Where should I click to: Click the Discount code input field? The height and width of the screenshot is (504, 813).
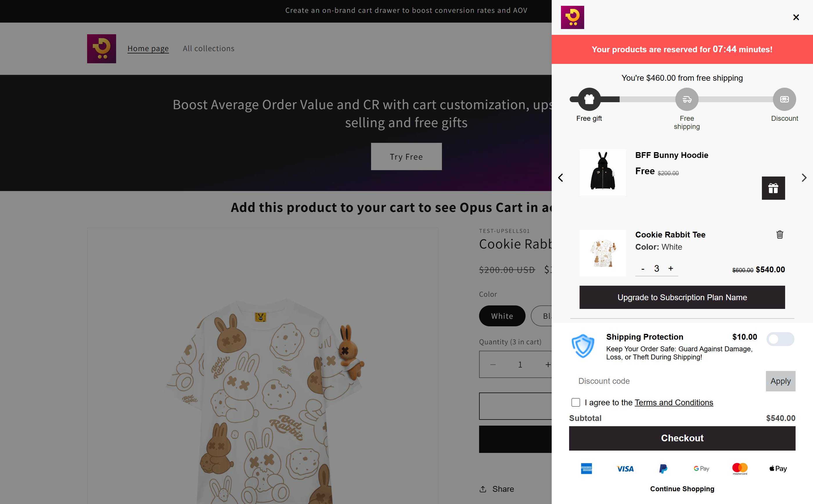667,381
